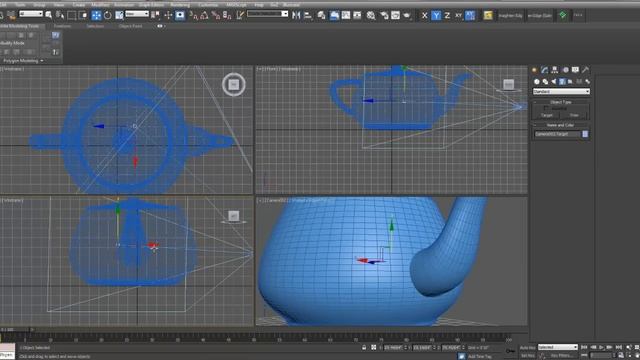
Task: Open the Rendering menu
Action: 180,5
